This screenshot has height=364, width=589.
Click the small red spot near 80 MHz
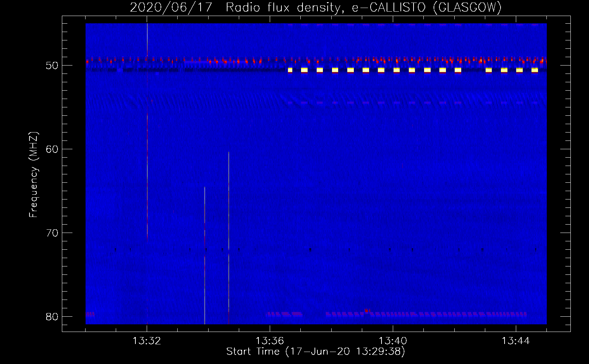tap(367, 310)
